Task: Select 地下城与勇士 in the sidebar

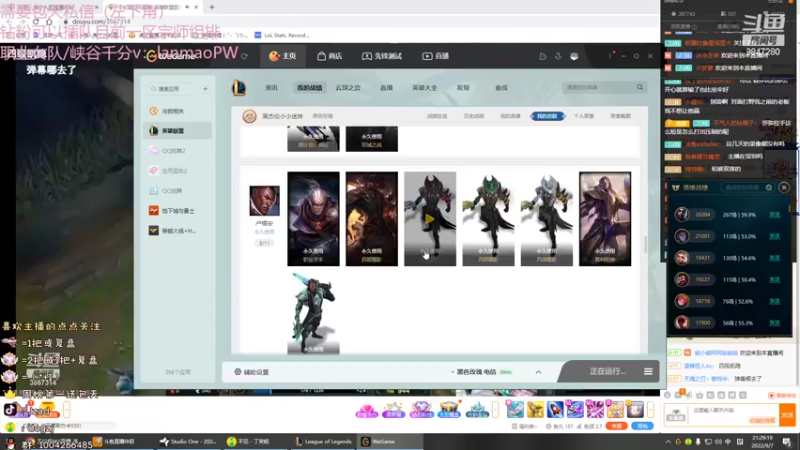Action: [178, 211]
